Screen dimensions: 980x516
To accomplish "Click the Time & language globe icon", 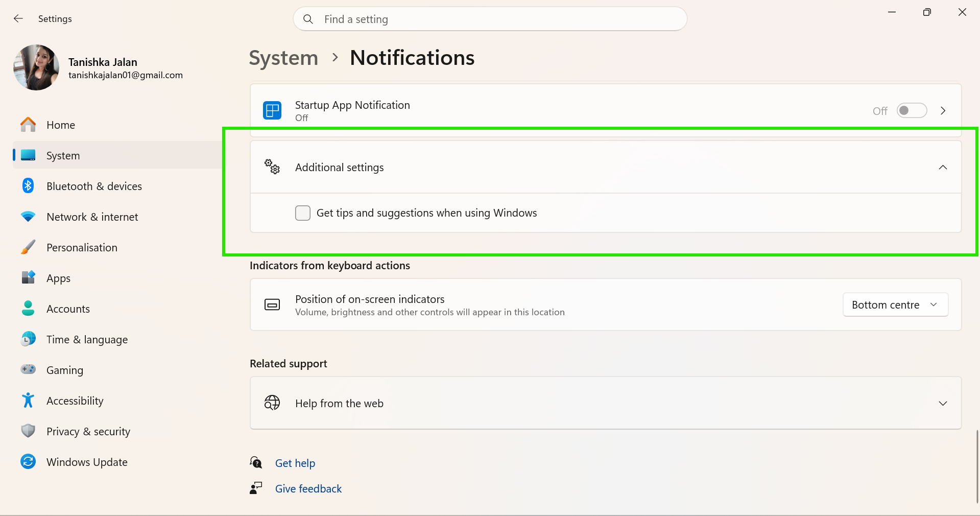I will pyautogui.click(x=28, y=339).
